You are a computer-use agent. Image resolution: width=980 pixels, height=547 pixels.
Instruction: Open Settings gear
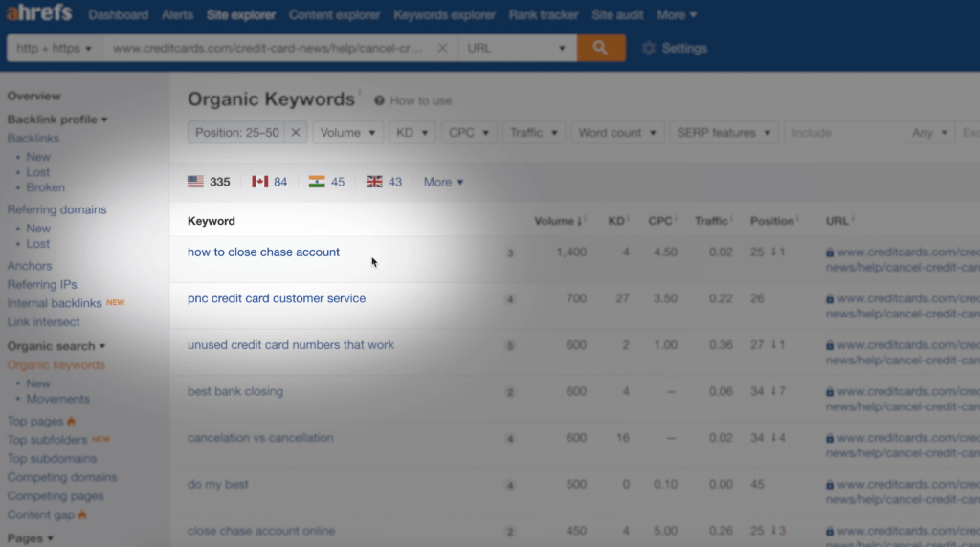click(648, 48)
